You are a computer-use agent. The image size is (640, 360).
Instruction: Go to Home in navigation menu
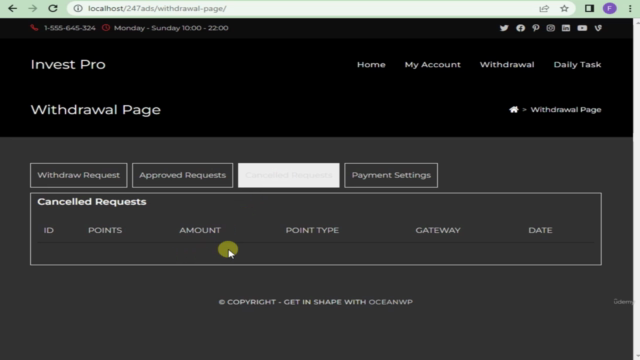[371, 64]
